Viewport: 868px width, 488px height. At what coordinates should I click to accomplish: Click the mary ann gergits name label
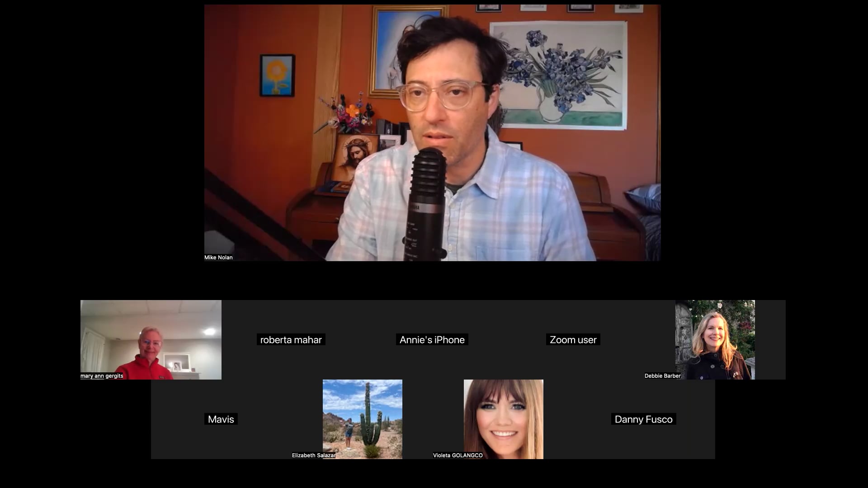click(x=102, y=376)
